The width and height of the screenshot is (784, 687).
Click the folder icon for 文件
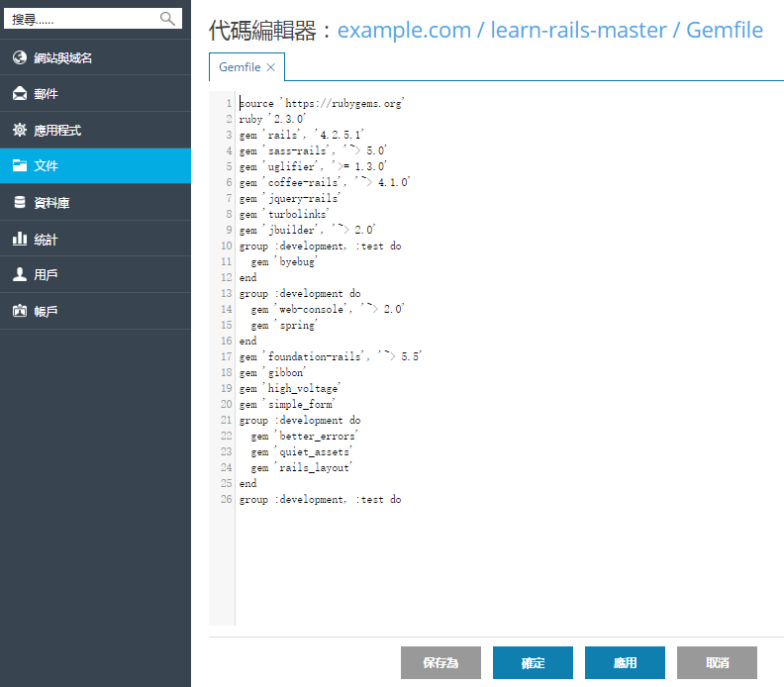[20, 166]
